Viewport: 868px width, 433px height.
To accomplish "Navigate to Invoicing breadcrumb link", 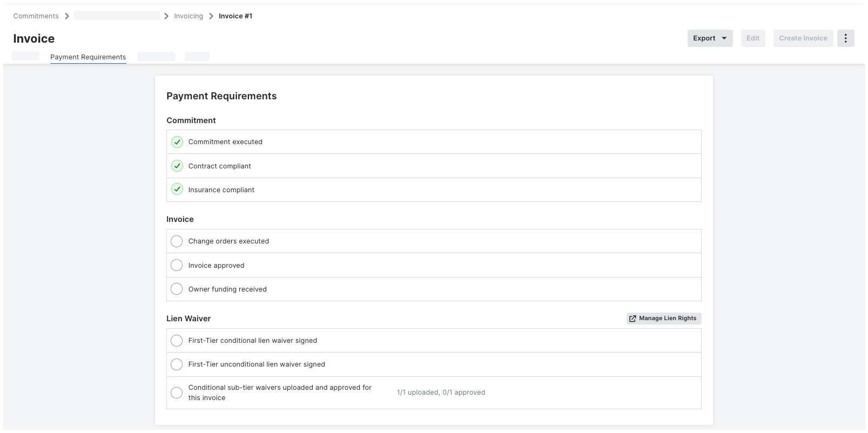I will [189, 16].
